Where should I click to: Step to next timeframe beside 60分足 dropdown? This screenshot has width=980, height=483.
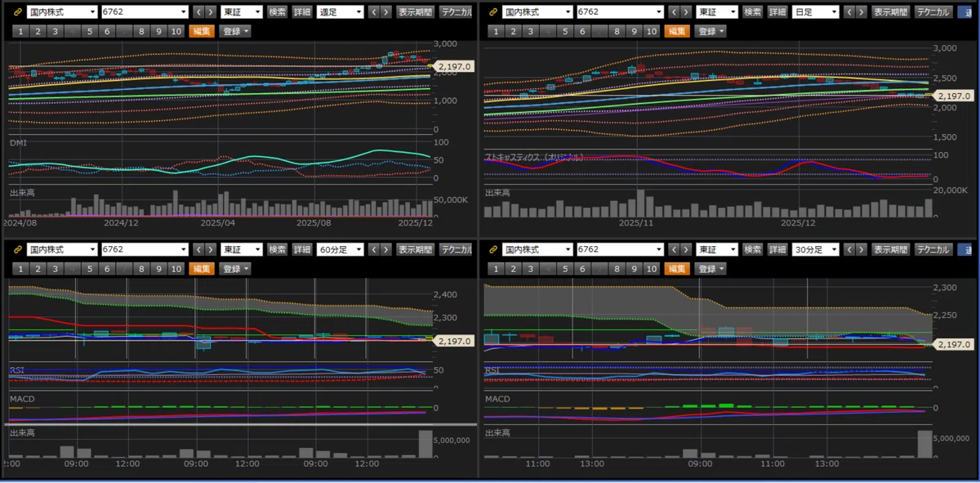pos(386,249)
